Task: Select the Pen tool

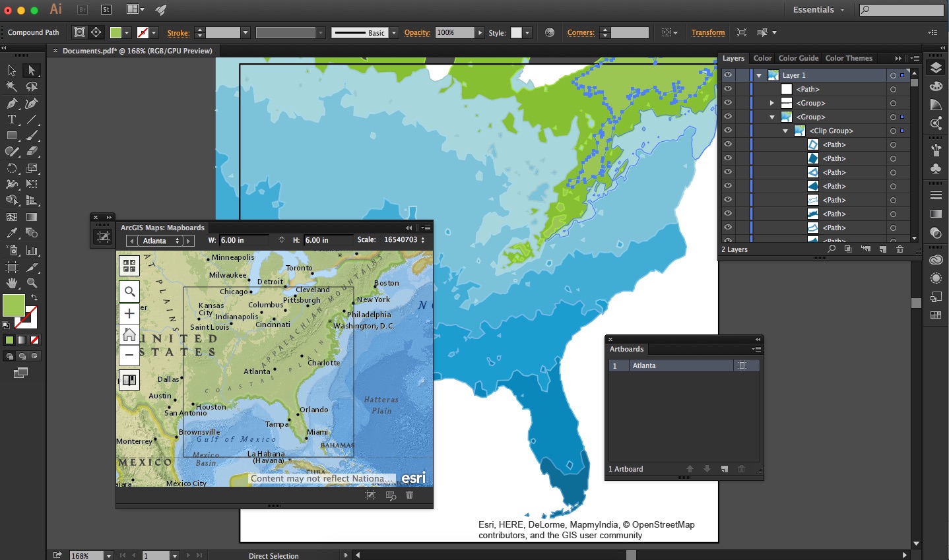Action: (12, 104)
